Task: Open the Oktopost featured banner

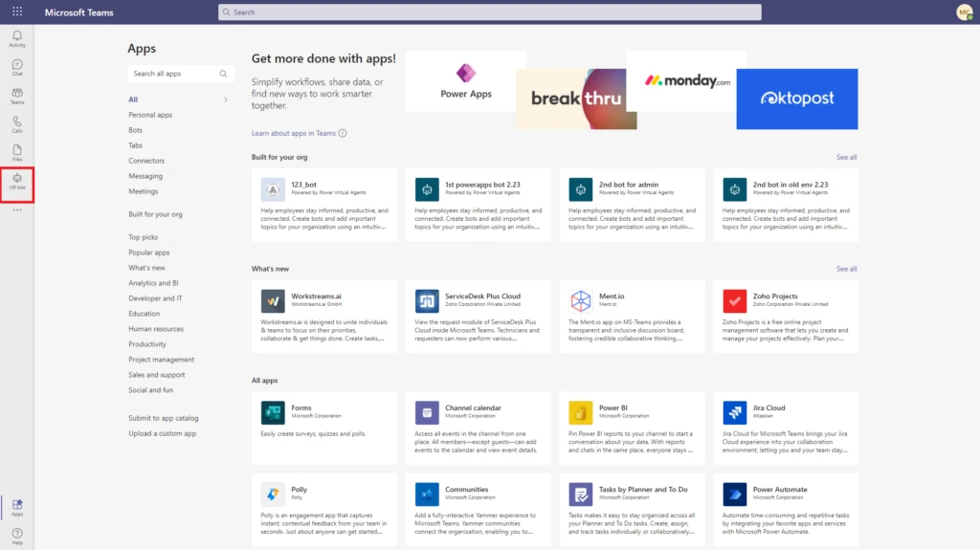Action: pos(797,99)
